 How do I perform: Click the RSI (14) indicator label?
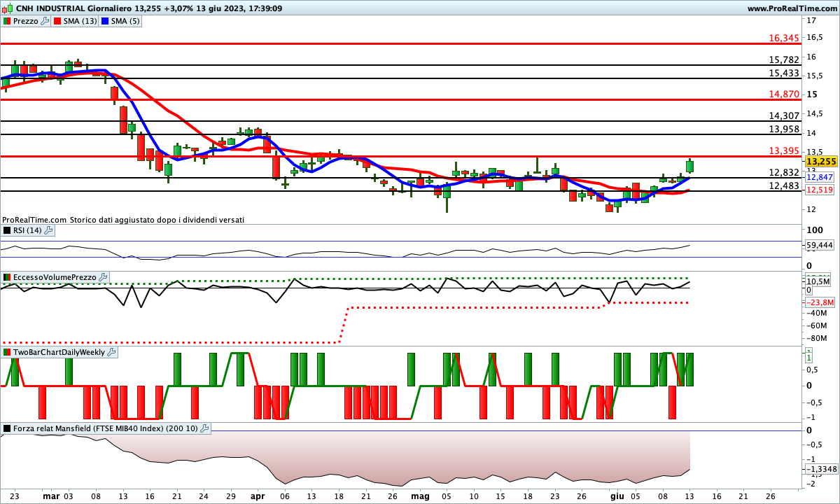click(x=27, y=230)
